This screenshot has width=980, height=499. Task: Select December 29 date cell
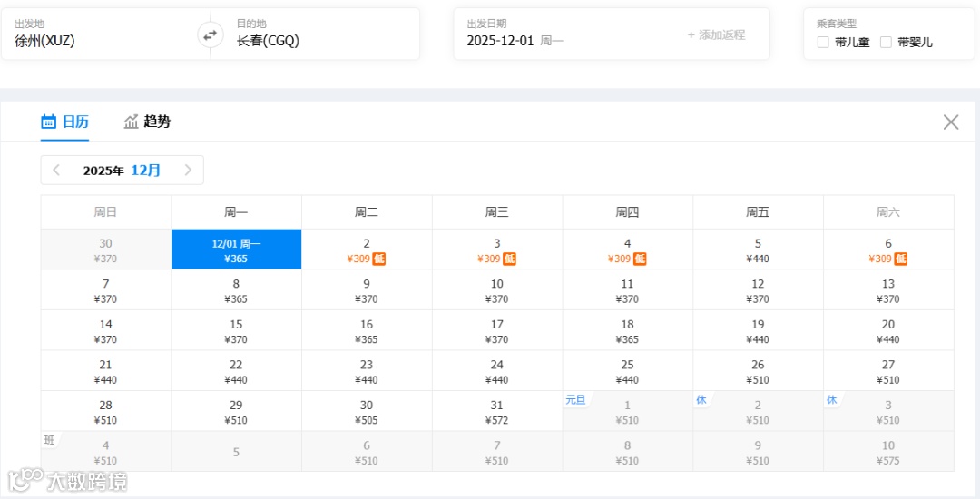(236, 412)
